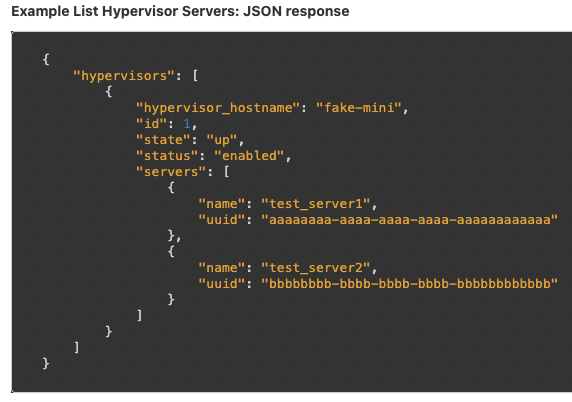Click the closing bracket of servers array
572x402 pixels.
coord(139,316)
